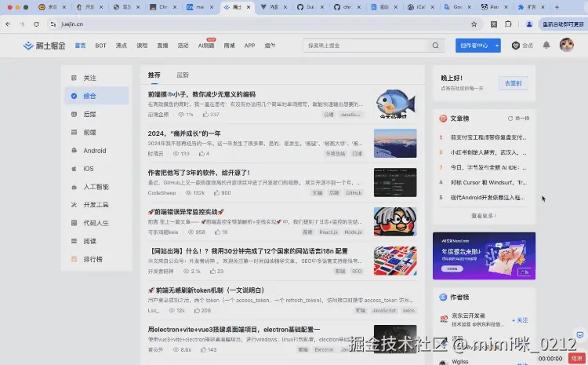Select the 关注 sidebar icon
Screen dimensions: 588x365
[74, 78]
